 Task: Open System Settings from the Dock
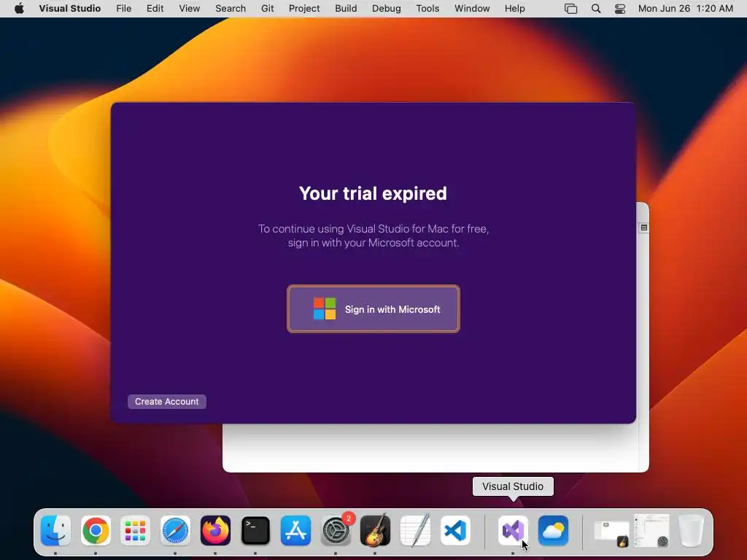(x=336, y=531)
